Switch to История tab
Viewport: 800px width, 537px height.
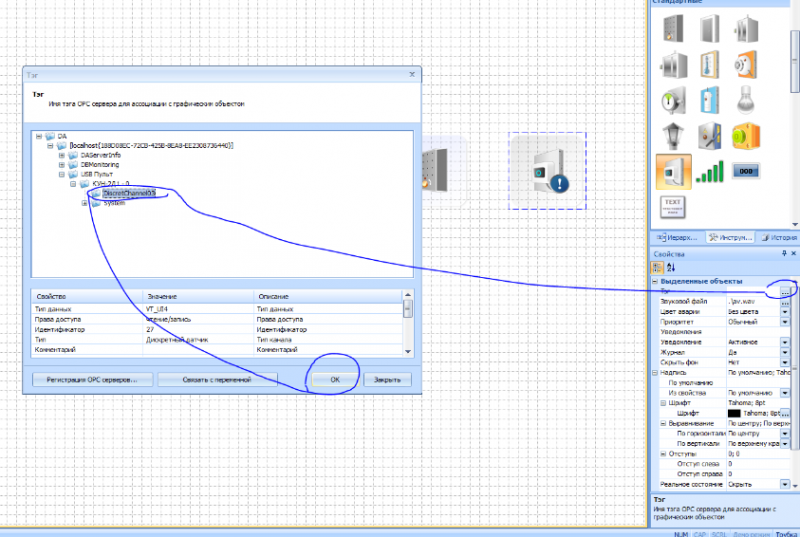tap(779, 238)
